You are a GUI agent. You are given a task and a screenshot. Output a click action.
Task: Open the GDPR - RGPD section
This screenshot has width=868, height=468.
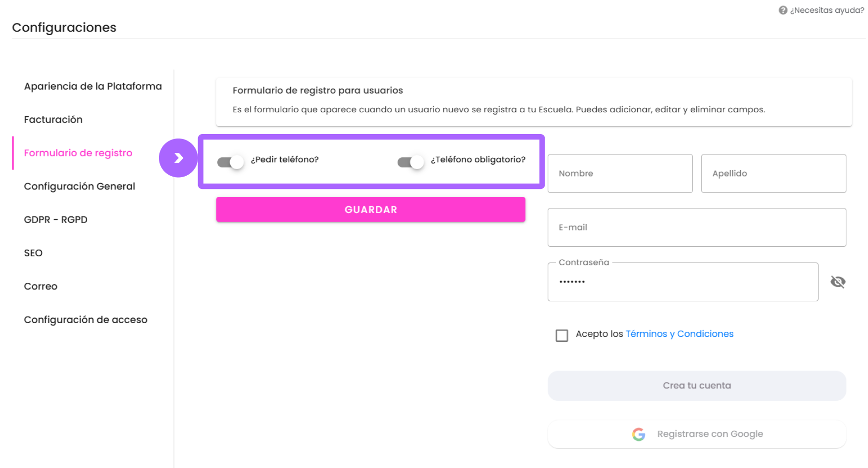tap(56, 220)
